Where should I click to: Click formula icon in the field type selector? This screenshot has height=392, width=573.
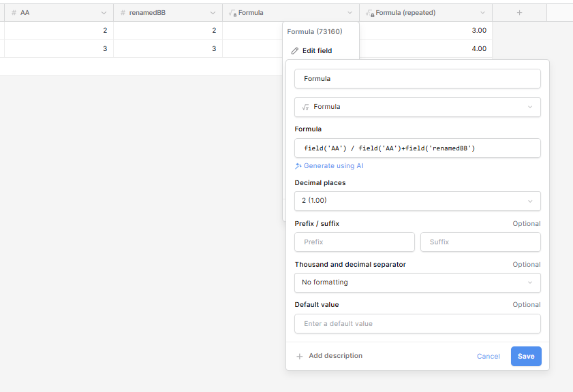(305, 107)
